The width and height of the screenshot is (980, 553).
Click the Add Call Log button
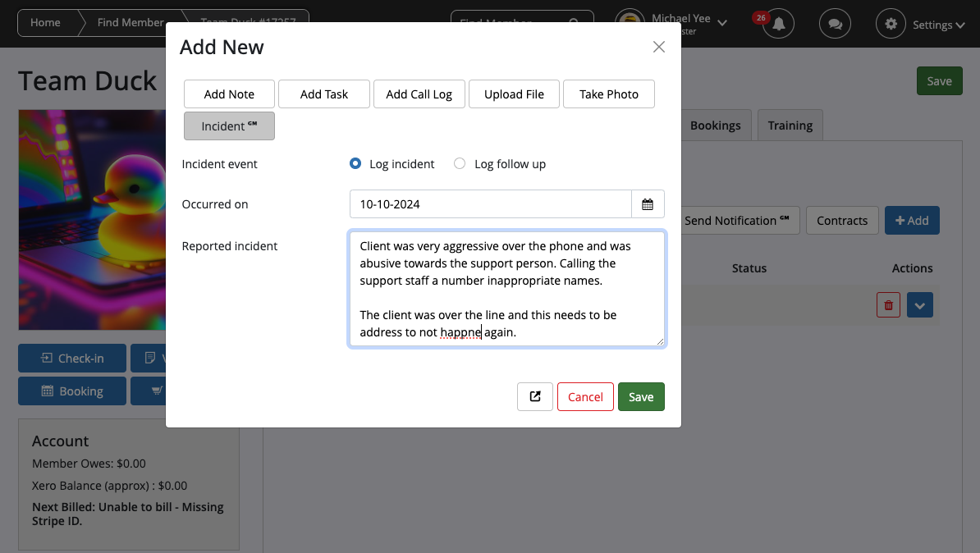(x=419, y=94)
